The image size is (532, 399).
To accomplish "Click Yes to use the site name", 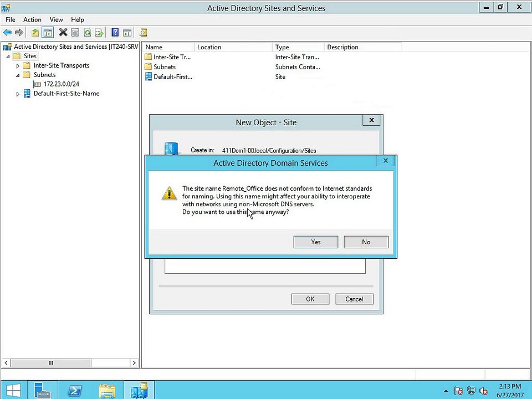I will click(315, 242).
